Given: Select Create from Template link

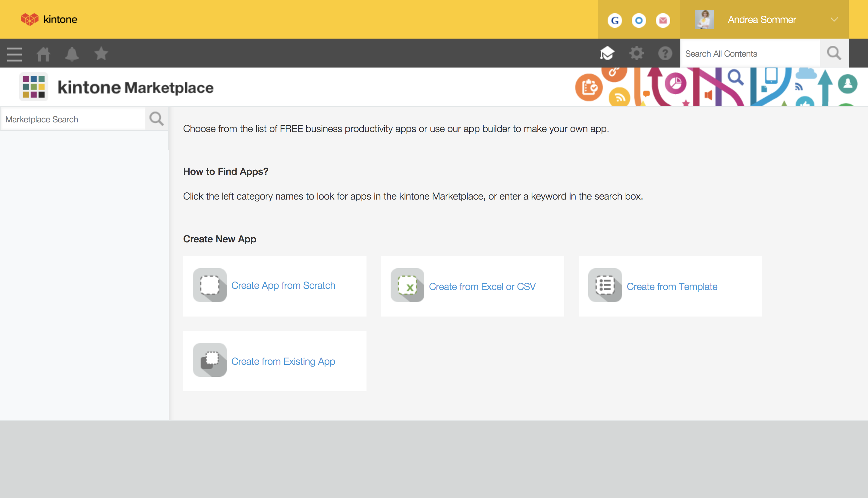Looking at the screenshot, I should (x=671, y=286).
